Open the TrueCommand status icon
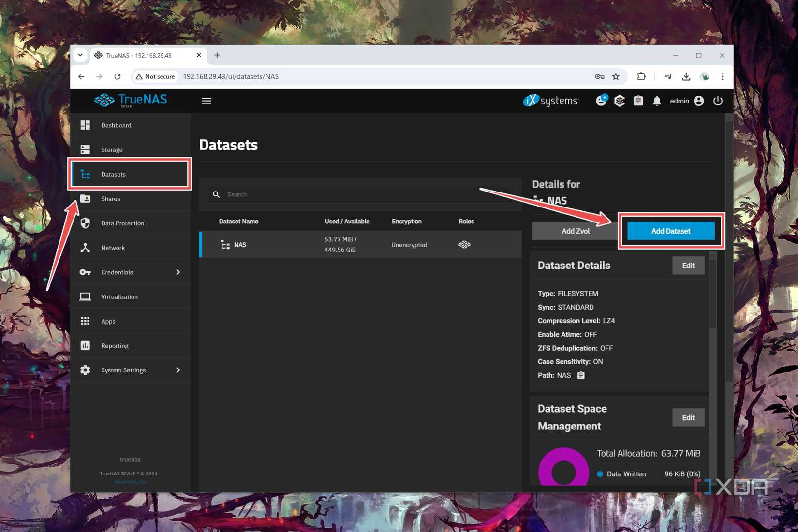 point(601,101)
